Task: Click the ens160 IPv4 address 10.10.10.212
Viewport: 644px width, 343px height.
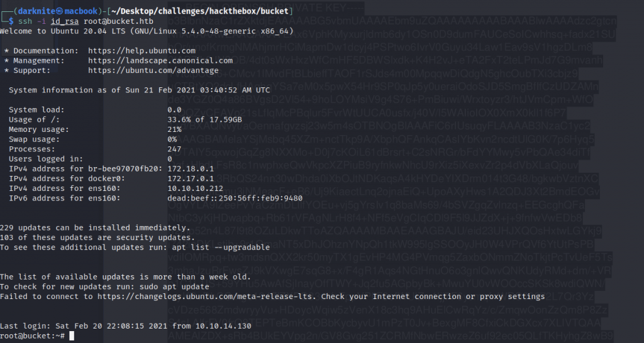Action: click(x=195, y=188)
